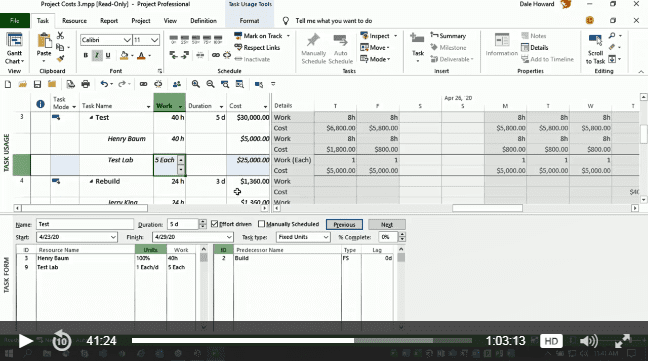Click the Print icon in quick toolbar

click(x=86, y=84)
